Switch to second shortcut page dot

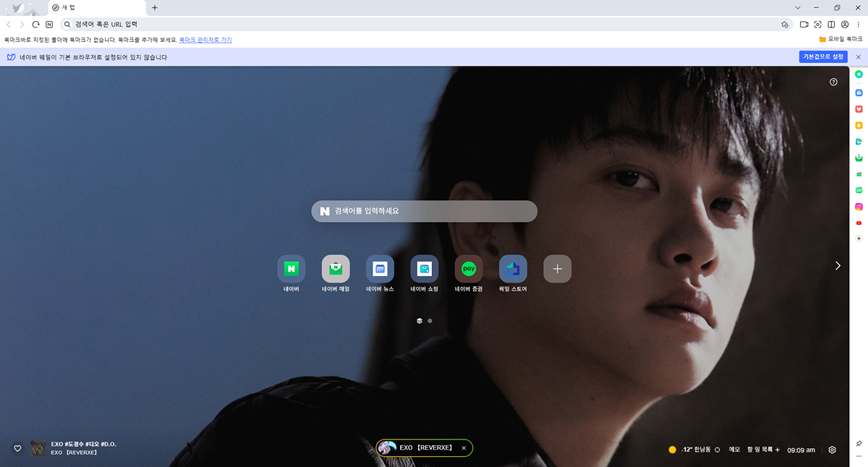430,320
